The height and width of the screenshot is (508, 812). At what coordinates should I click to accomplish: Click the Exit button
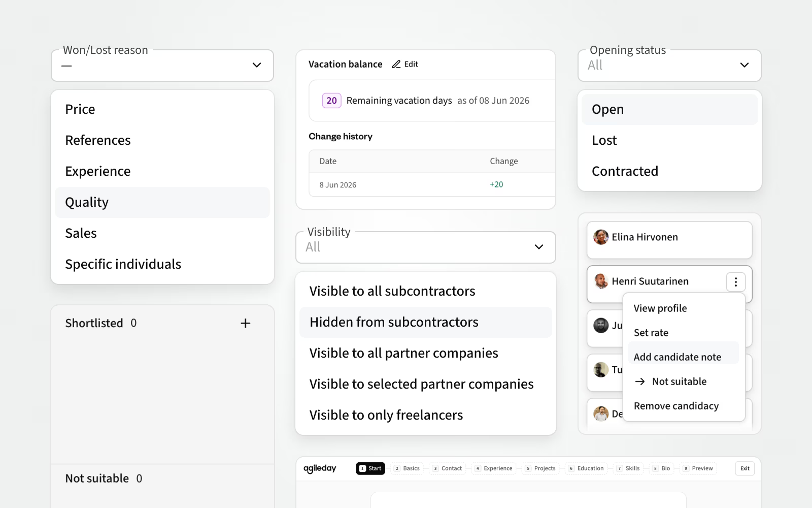click(745, 468)
